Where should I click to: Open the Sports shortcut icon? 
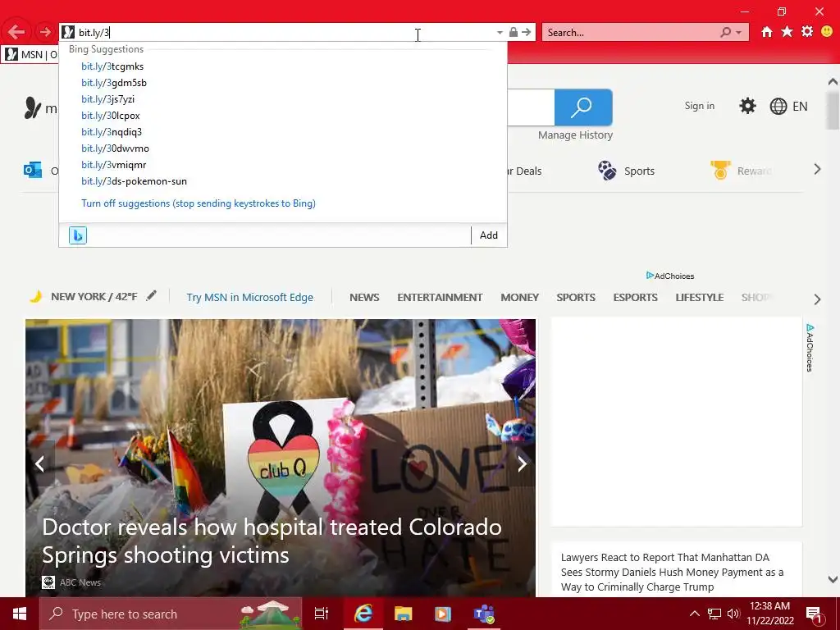click(x=607, y=171)
